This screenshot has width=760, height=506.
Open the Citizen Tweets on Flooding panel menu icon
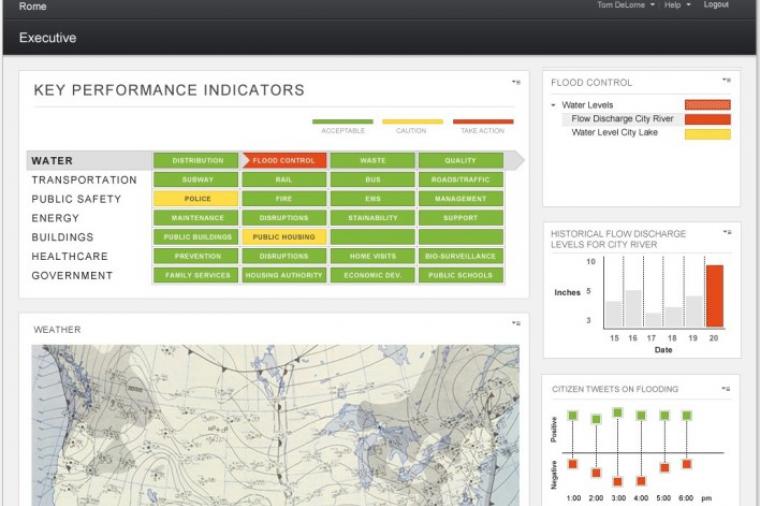pos(726,387)
